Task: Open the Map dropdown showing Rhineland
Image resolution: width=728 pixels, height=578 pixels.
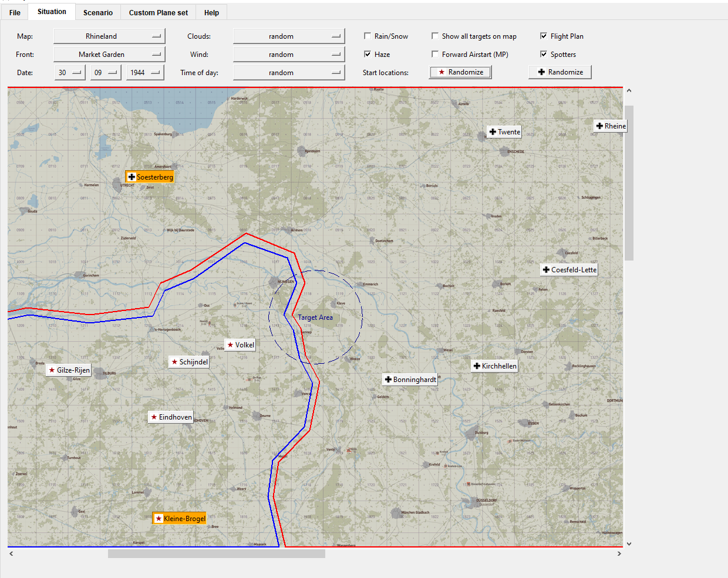Action: pos(109,36)
